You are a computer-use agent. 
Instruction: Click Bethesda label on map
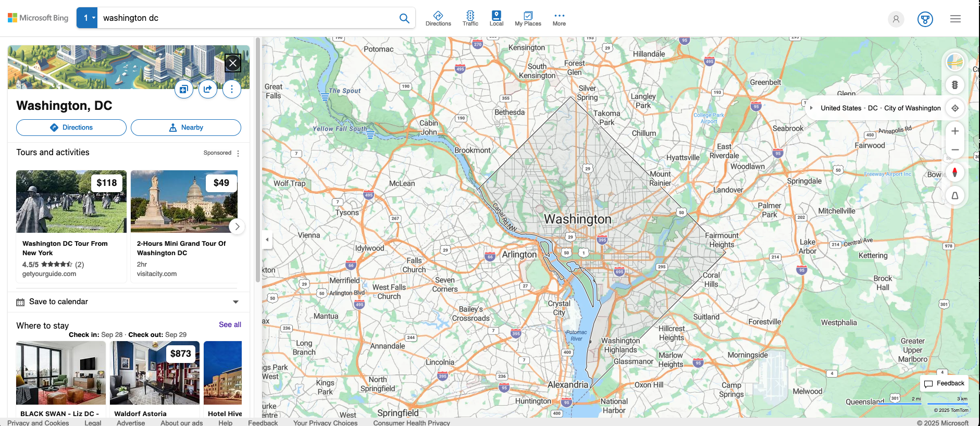coord(510,112)
